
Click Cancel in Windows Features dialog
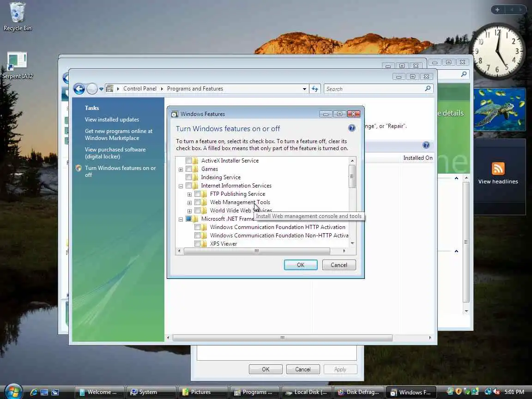coord(339,265)
